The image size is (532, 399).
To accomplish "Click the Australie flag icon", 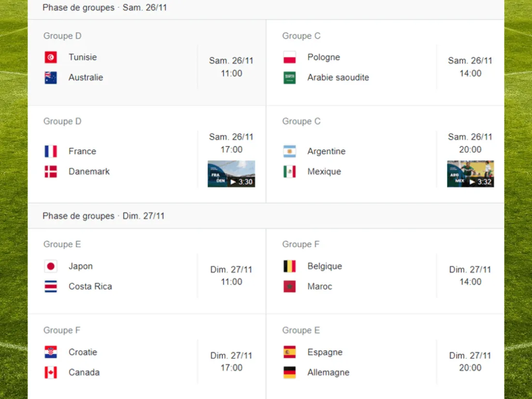I will 51,78.
